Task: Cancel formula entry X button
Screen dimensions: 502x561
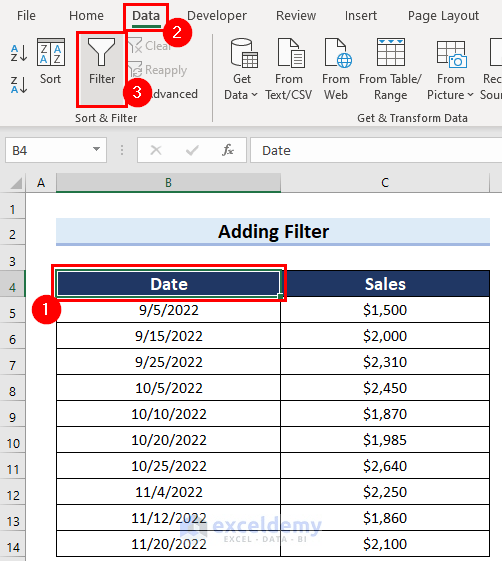Action: 156,150
